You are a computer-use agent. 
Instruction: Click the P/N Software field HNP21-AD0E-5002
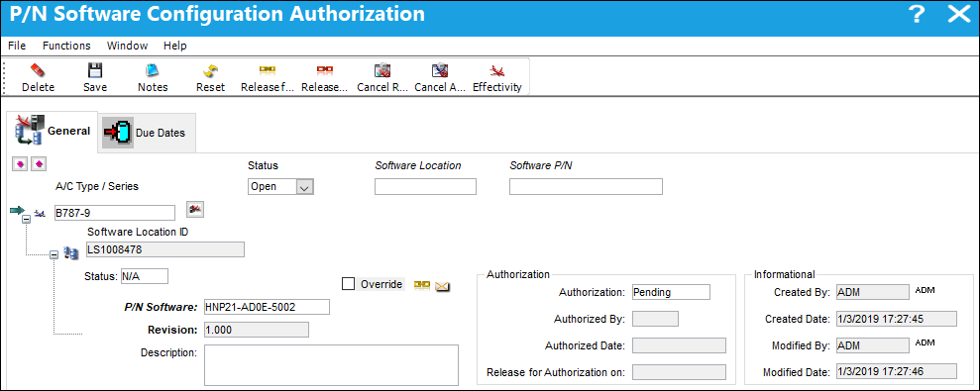(x=266, y=307)
